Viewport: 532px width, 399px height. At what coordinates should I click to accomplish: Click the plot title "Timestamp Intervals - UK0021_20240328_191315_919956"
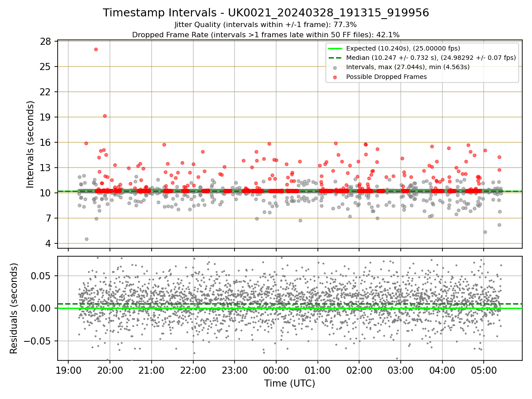tap(266, 13)
